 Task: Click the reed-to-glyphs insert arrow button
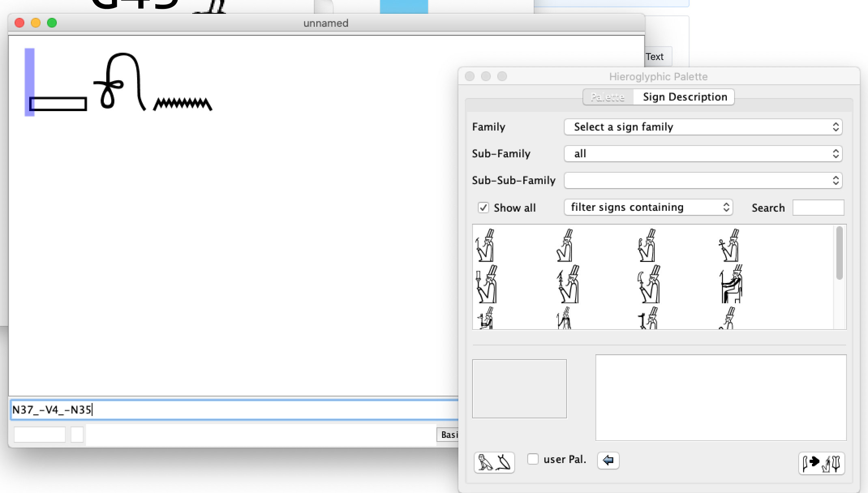tap(821, 463)
